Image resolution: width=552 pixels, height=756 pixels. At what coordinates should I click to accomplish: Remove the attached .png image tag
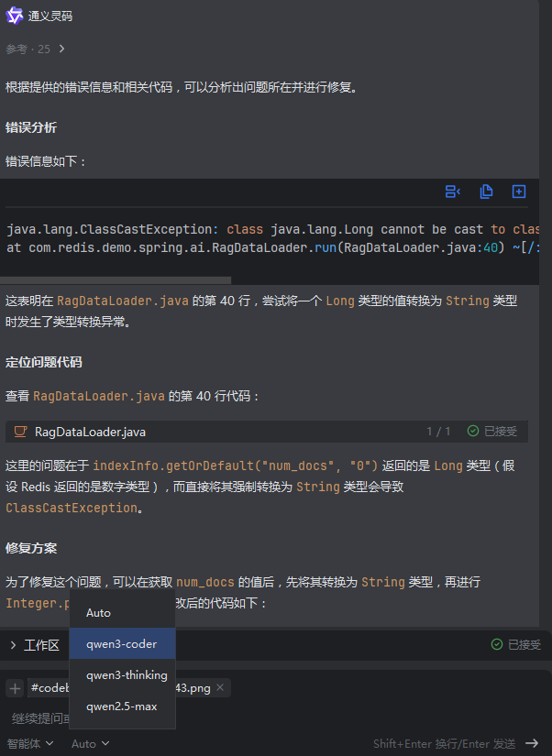220,687
